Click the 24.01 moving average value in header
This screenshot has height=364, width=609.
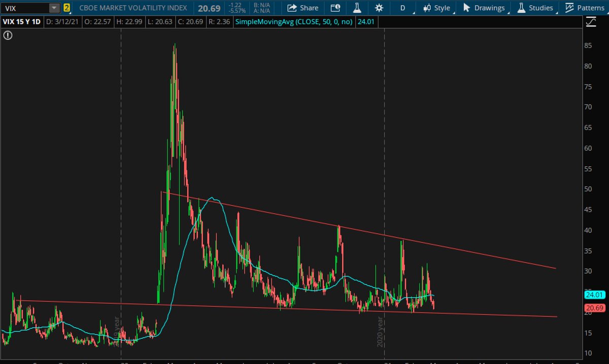tap(366, 22)
